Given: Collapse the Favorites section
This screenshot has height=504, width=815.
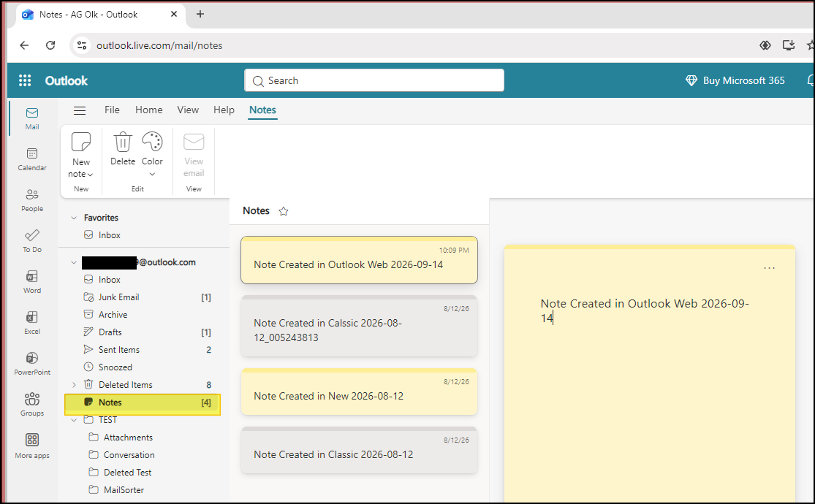Looking at the screenshot, I should pyautogui.click(x=74, y=218).
